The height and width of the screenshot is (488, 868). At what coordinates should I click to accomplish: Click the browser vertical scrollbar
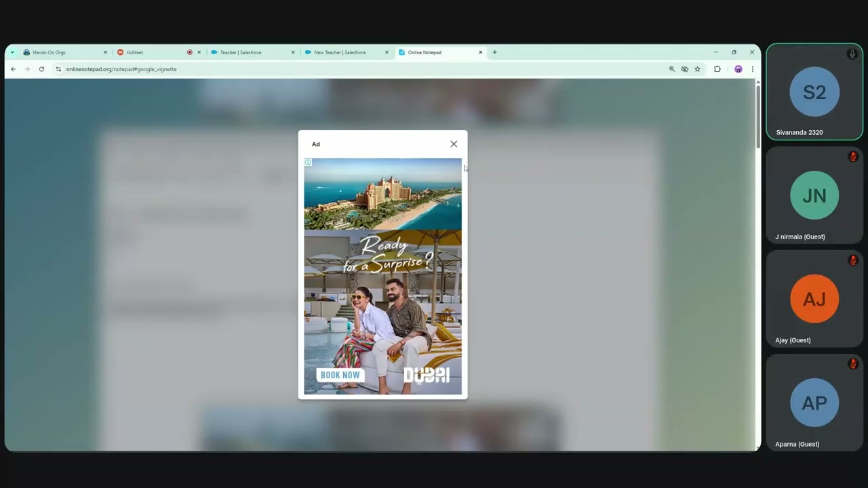758,115
